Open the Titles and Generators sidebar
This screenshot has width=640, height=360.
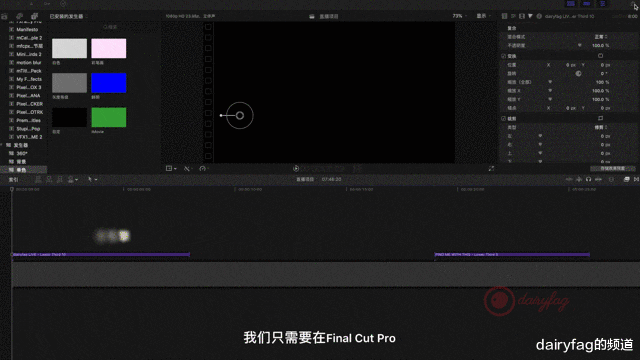[34, 16]
